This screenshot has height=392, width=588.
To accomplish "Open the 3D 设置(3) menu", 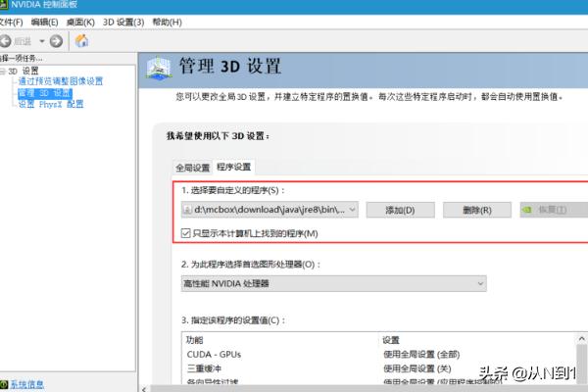I will 123,23.
